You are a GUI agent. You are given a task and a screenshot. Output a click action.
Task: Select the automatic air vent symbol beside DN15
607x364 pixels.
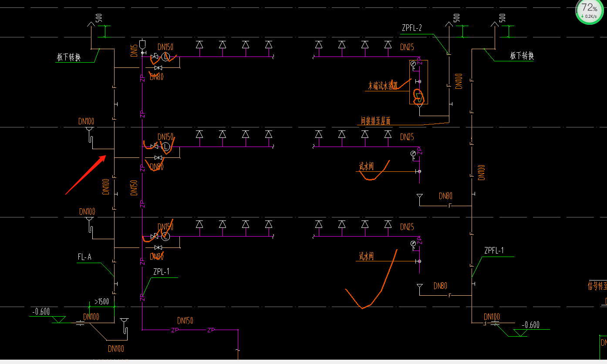tap(143, 44)
